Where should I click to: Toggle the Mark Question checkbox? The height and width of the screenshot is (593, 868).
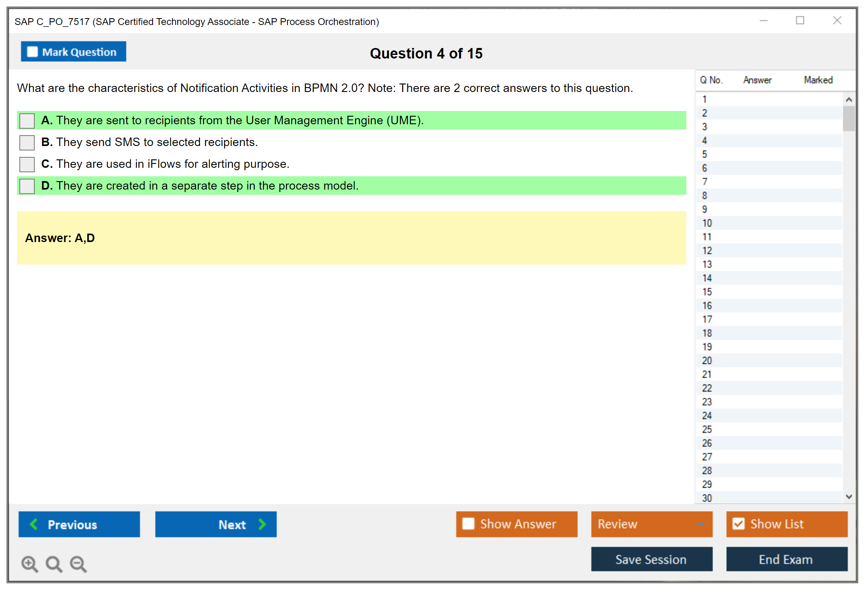[32, 52]
